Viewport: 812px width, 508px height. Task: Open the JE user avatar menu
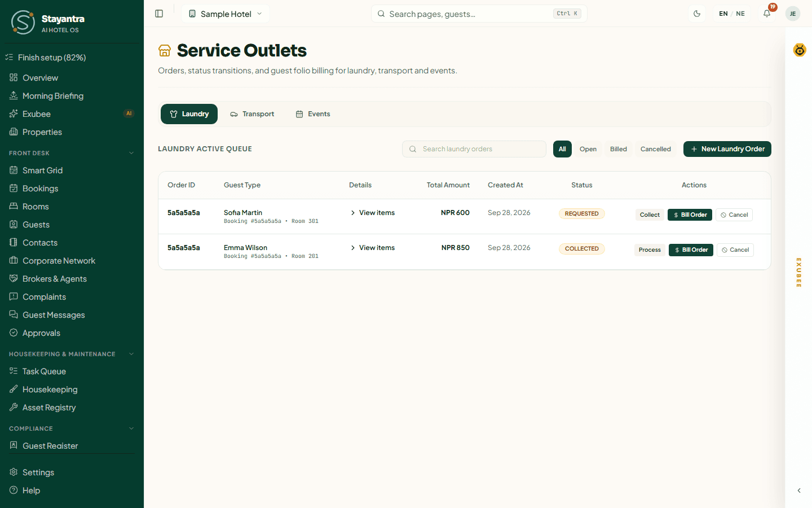click(x=793, y=14)
